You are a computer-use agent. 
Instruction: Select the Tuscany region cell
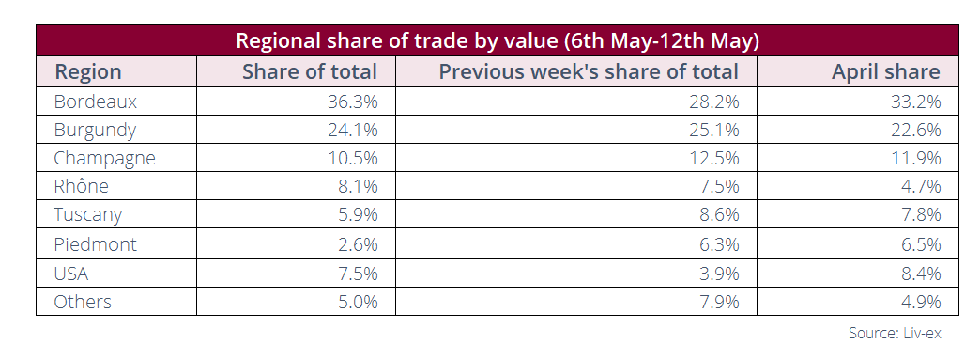[116, 214]
